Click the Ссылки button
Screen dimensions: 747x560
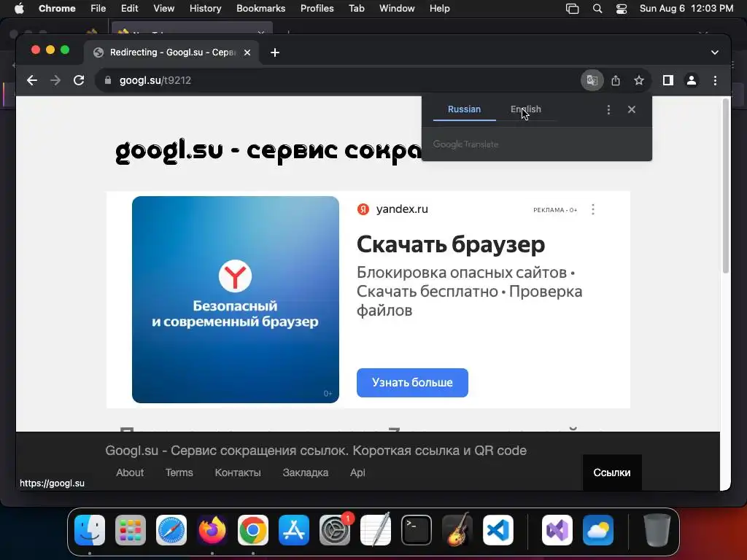612,472
